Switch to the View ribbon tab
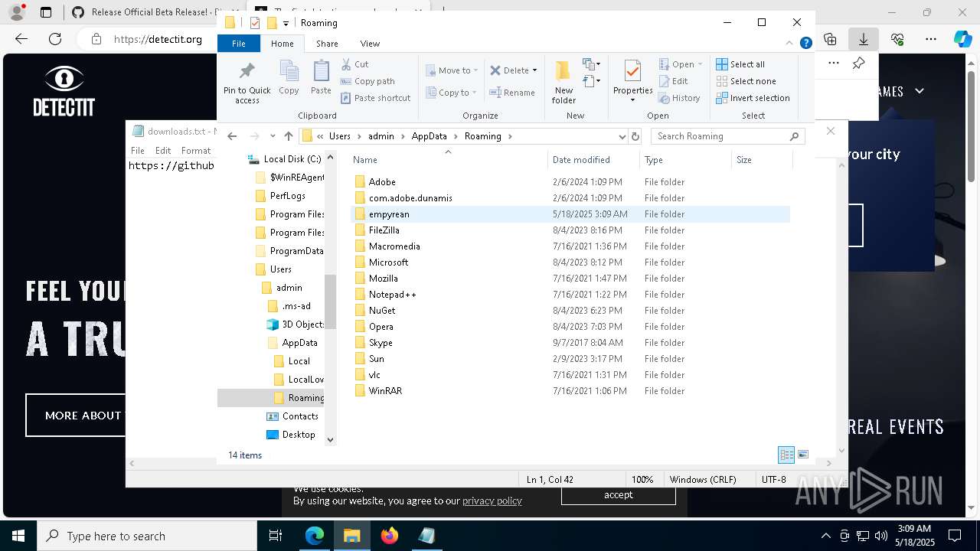The width and height of the screenshot is (980, 551). pyautogui.click(x=370, y=44)
